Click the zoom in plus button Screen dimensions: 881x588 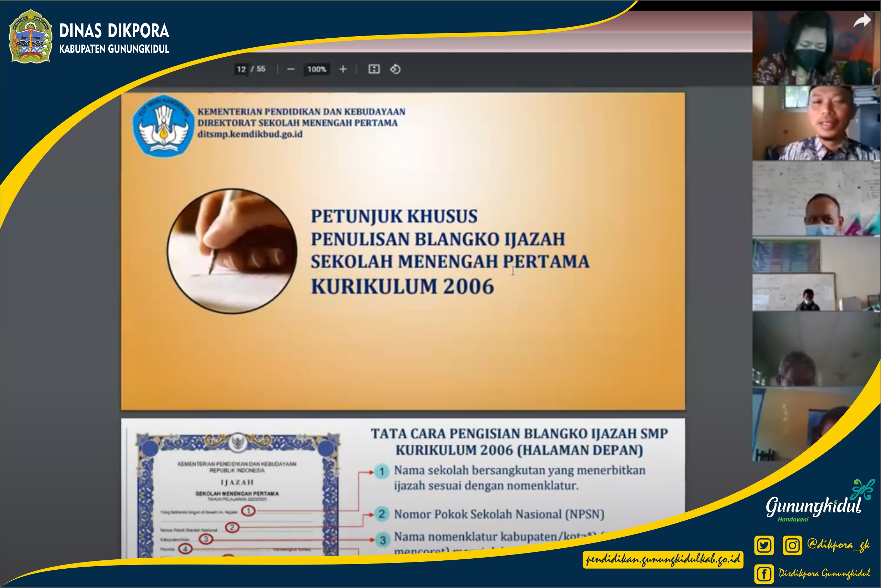(x=343, y=69)
